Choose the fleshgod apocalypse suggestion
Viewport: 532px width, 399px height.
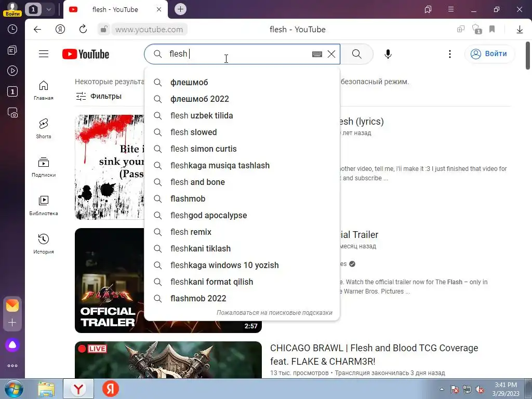point(242,216)
